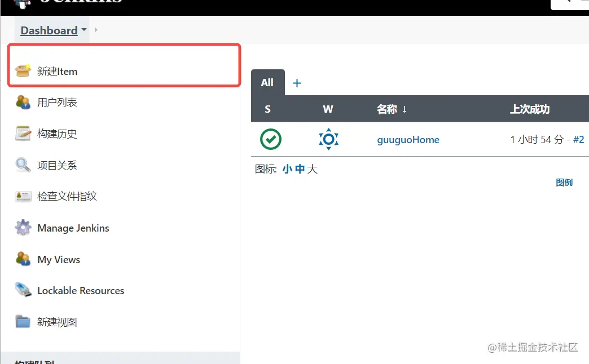Open Lockable Resources
Image resolution: width=589 pixels, height=364 pixels.
(81, 291)
